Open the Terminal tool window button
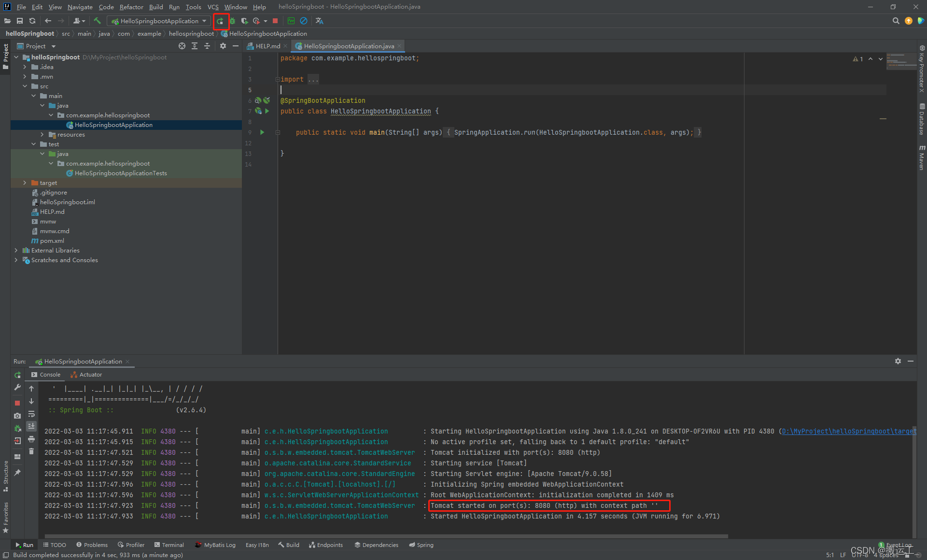This screenshot has height=560, width=927. [x=169, y=545]
